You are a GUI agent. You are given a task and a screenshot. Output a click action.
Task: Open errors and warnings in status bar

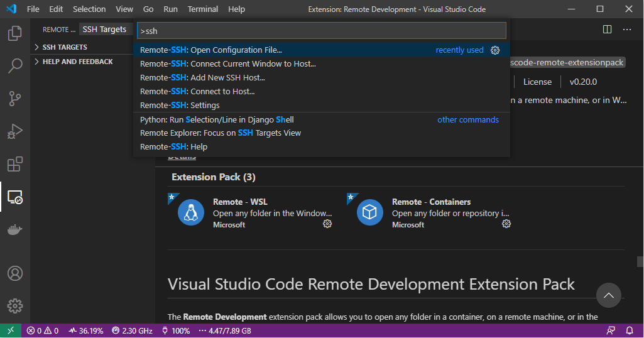[43, 330]
